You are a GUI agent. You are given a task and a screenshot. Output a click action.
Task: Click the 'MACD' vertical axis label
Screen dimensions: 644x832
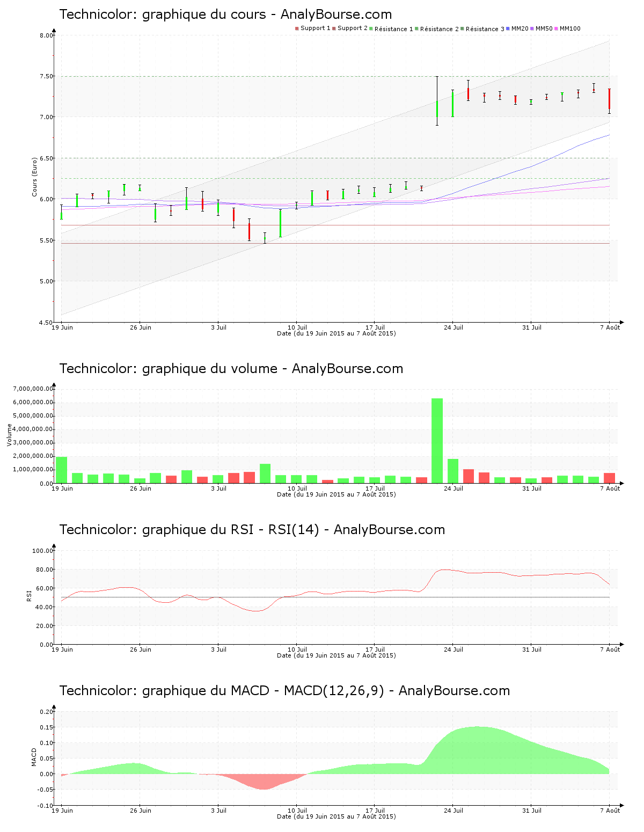(34, 757)
